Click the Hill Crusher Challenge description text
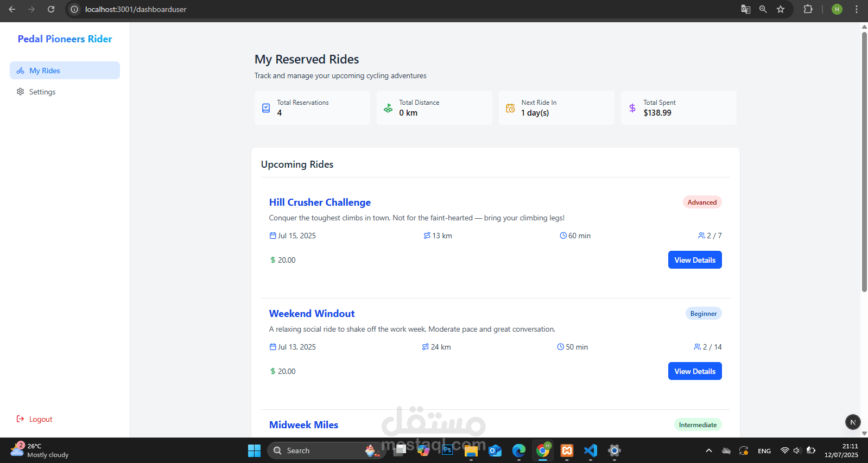This screenshot has height=463, width=868. (417, 218)
